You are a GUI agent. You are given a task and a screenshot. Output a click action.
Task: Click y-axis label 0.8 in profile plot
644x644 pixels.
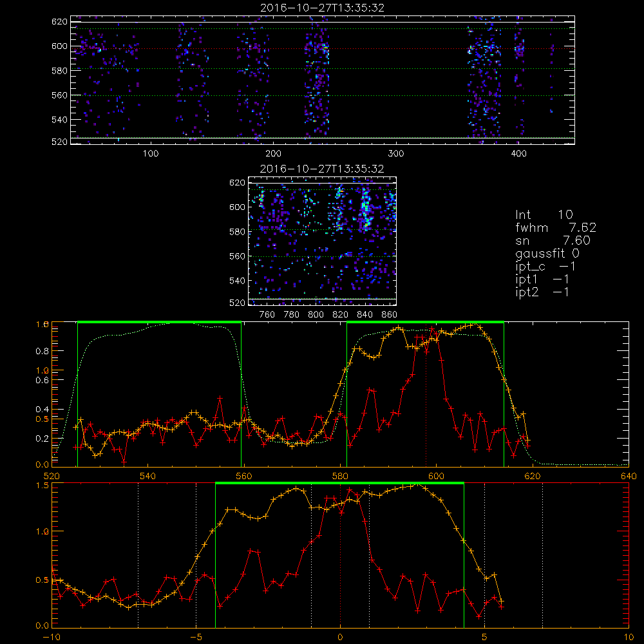click(42, 351)
